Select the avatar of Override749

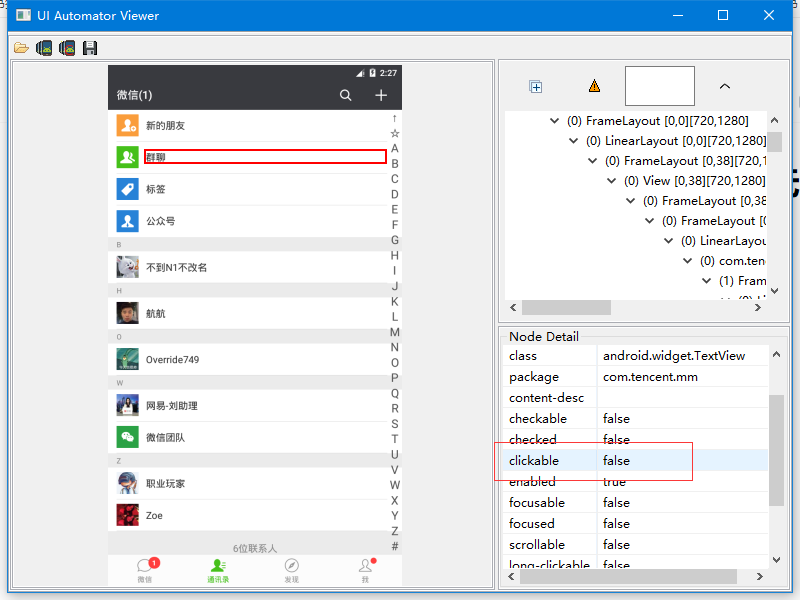tap(128, 359)
